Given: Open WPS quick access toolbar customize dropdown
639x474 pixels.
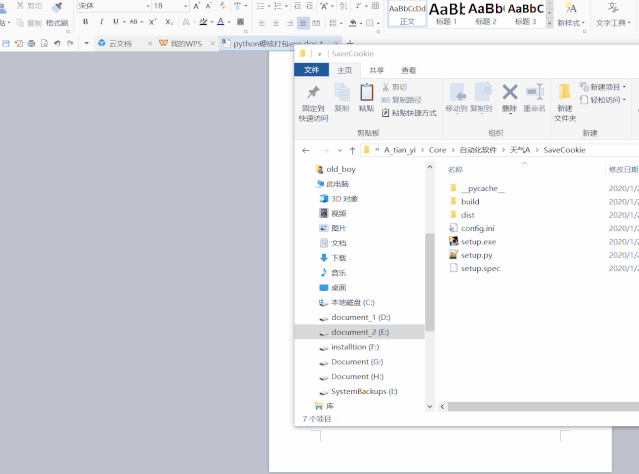Looking at the screenshot, I should (x=86, y=43).
